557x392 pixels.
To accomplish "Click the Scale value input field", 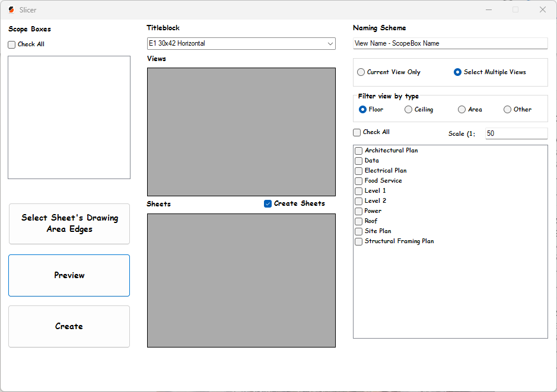I will tap(515, 133).
